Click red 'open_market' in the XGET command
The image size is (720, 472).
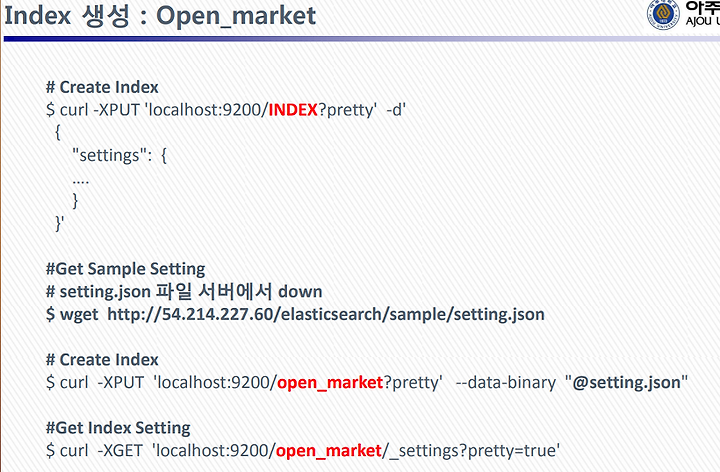pyautogui.click(x=329, y=451)
